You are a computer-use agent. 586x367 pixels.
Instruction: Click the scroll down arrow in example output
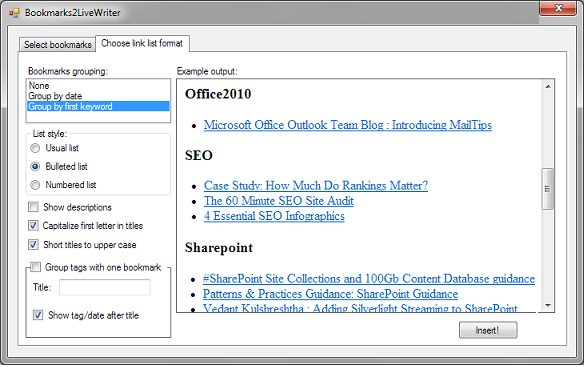pos(548,306)
